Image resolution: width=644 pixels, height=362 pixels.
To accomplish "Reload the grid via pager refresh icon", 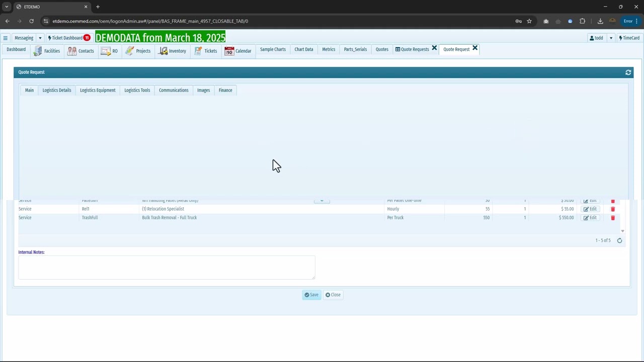I will pos(619,241).
